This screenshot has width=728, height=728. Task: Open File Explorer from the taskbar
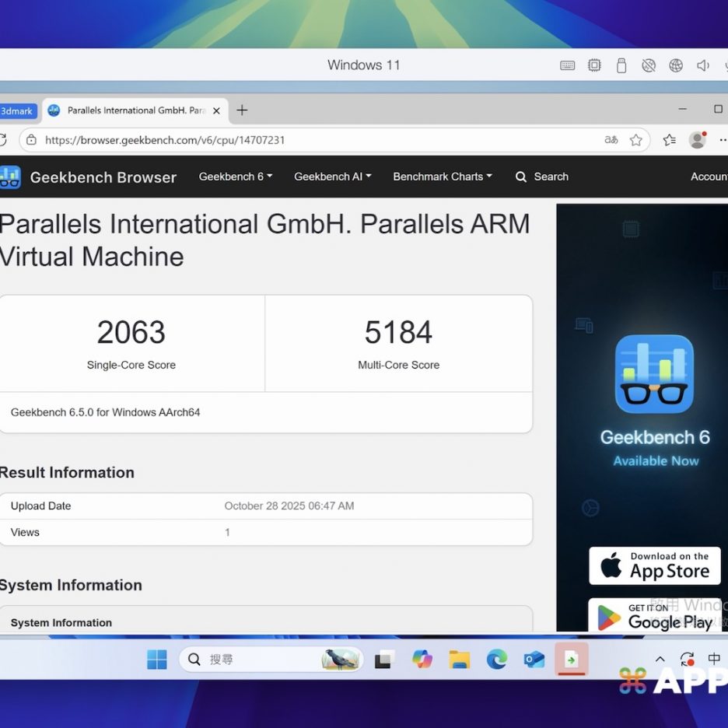(x=460, y=660)
